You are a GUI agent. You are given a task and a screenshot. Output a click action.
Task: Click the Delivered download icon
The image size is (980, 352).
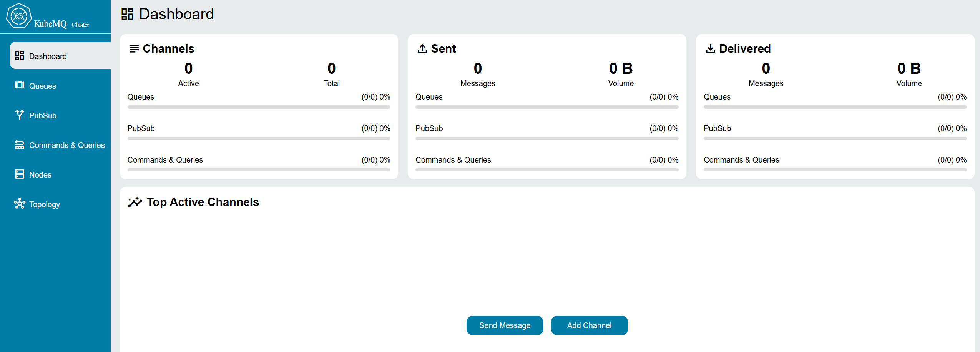[x=710, y=49]
